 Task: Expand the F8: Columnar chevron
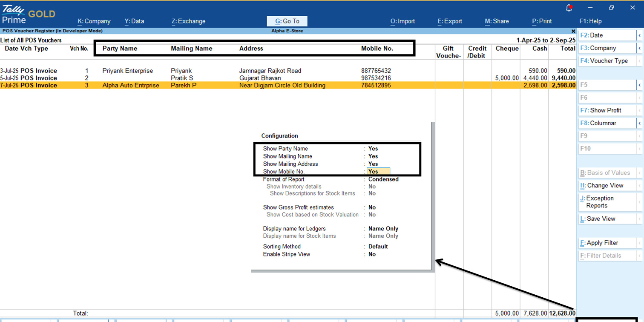[640, 123]
